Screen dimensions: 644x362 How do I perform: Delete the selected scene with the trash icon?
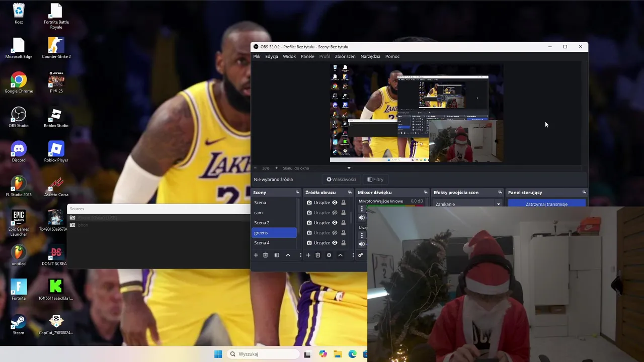click(x=266, y=255)
